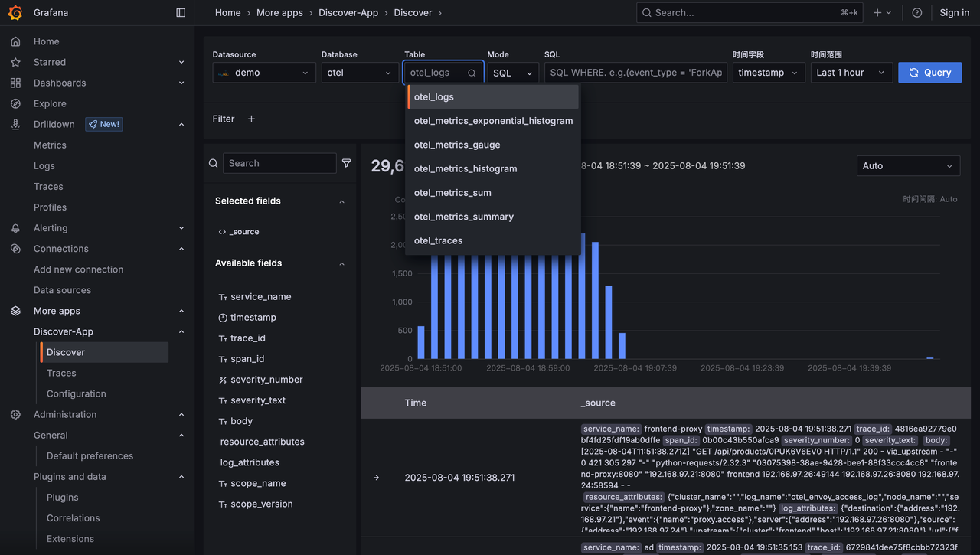Collapse the Available fields section
This screenshot has height=555, width=980.
point(341,263)
